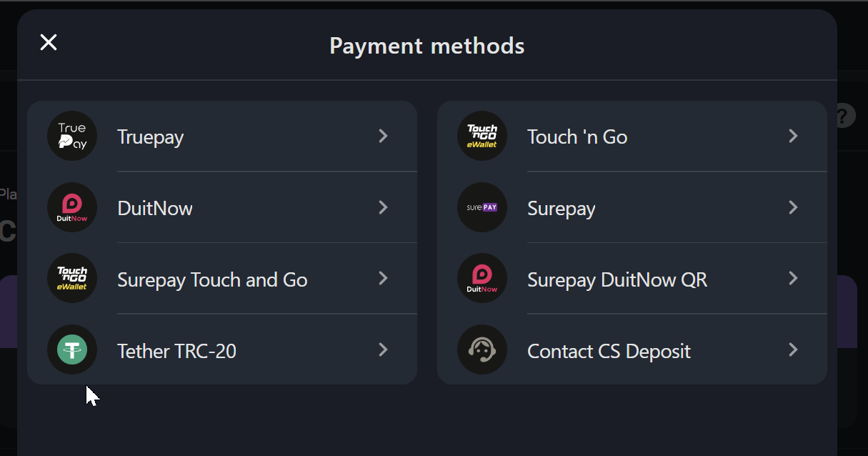868x456 pixels.
Task: Select the Tether TRC-20 label
Action: coord(176,351)
